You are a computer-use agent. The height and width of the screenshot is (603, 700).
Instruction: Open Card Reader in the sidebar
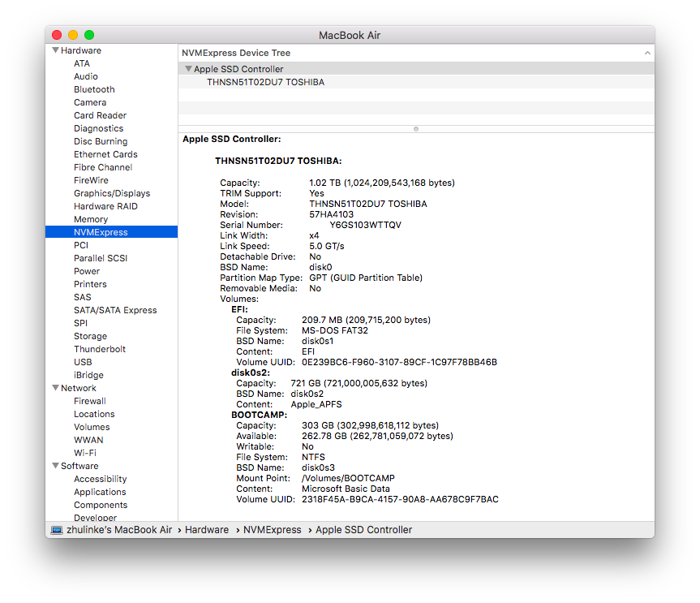[x=100, y=115]
